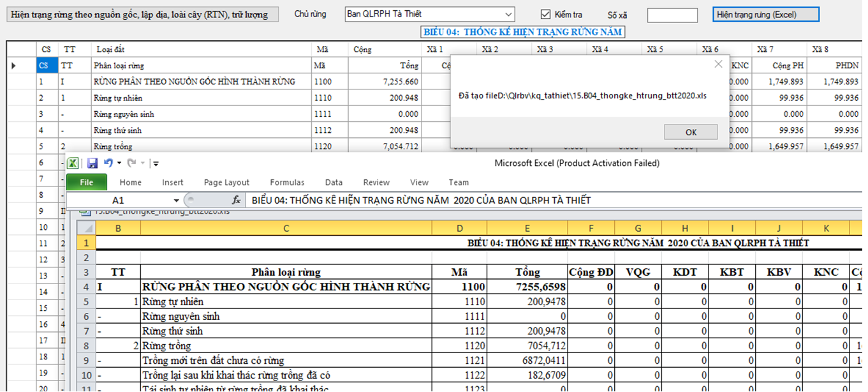Screen dimensions: 868x392
Task: Close the file created message dialog
Action: tap(718, 64)
